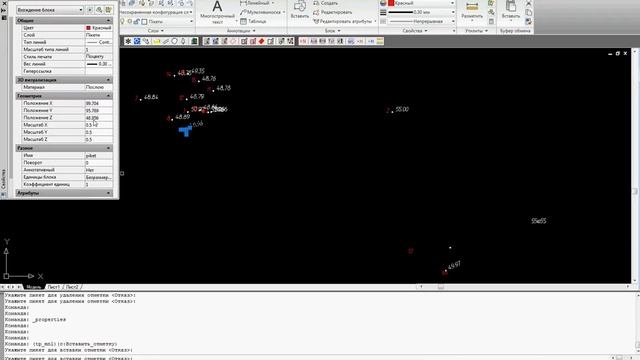Screen dimensions: 640x360
Task: Toggle auto-hide on the properties palette
Action: [x=4, y=10]
